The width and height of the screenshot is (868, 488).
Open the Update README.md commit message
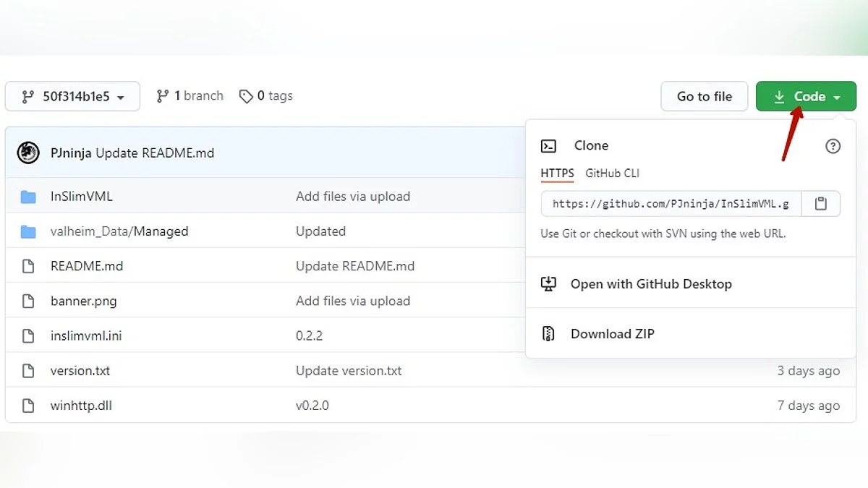[x=155, y=153]
